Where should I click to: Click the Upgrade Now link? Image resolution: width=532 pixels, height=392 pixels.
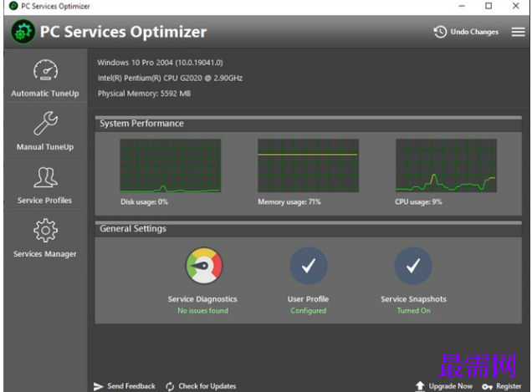pos(451,386)
